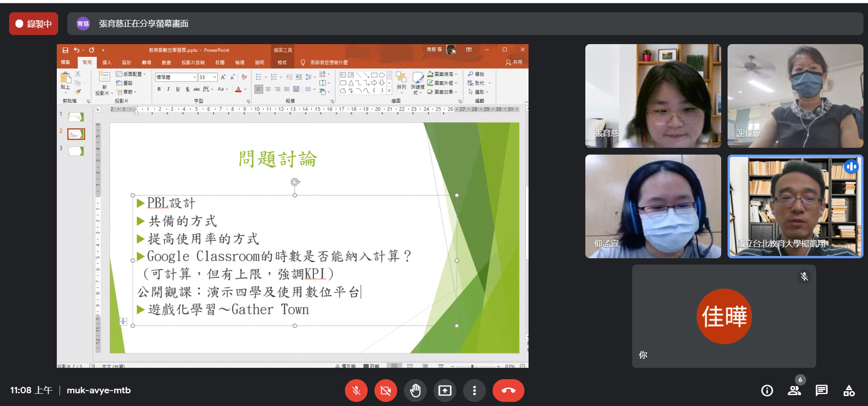The image size is (868, 406).
Task: Click the red font color swatch
Action: coord(238,90)
